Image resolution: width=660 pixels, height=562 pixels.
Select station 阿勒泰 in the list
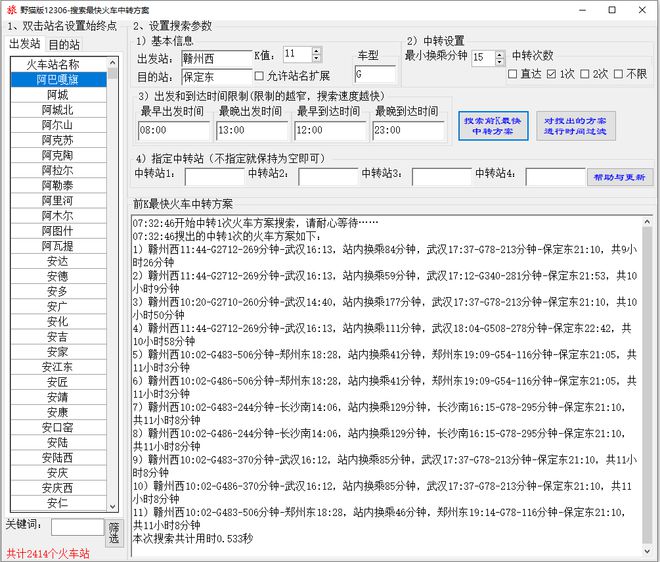pyautogui.click(x=58, y=186)
